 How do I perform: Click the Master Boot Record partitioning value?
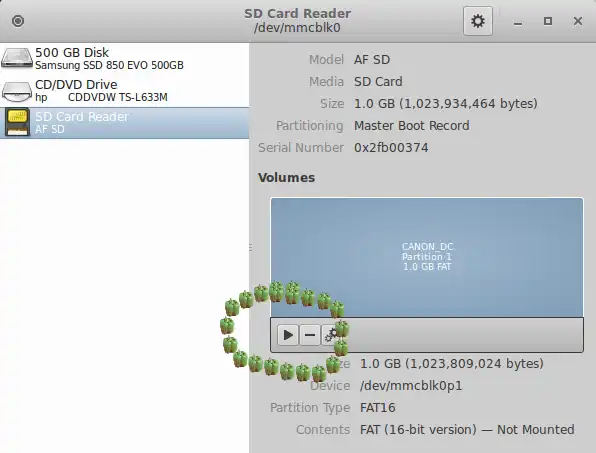coord(412,126)
